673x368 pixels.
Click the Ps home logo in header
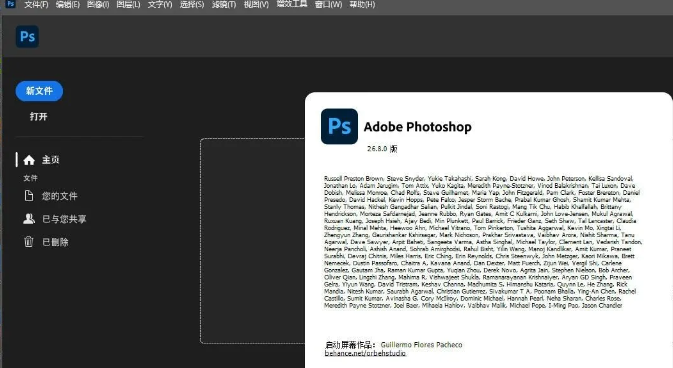pyautogui.click(x=27, y=36)
